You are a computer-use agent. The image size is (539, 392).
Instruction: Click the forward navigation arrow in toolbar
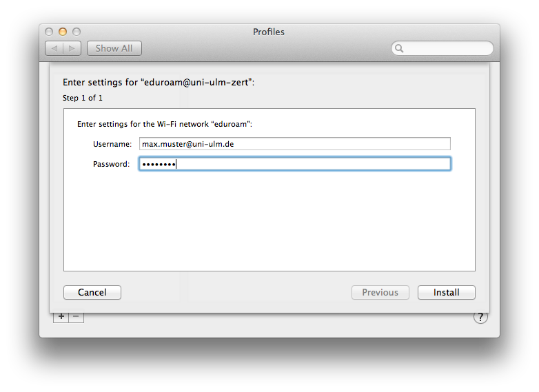pos(72,48)
